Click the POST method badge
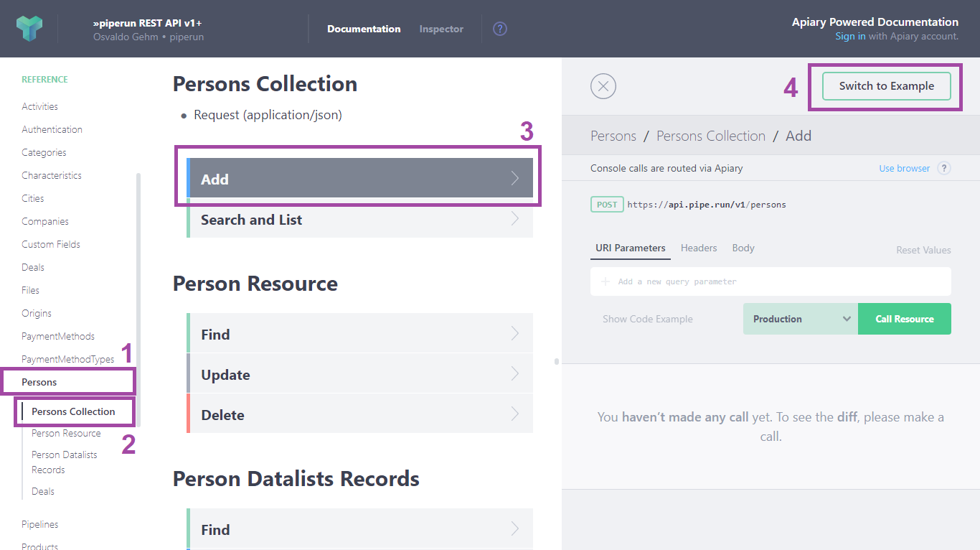980x550 pixels. pyautogui.click(x=607, y=205)
